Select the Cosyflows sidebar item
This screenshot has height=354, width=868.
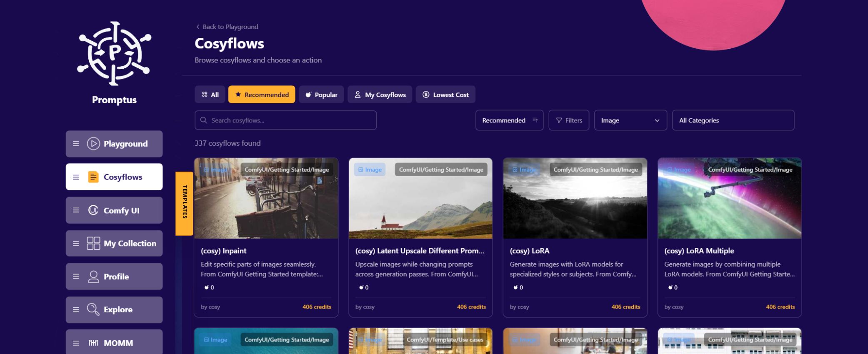click(114, 177)
